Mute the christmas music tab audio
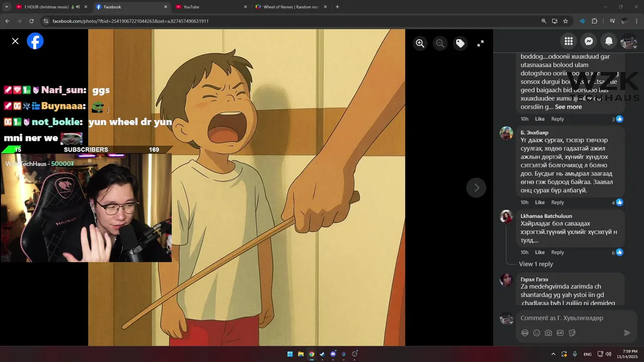 (x=78, y=7)
